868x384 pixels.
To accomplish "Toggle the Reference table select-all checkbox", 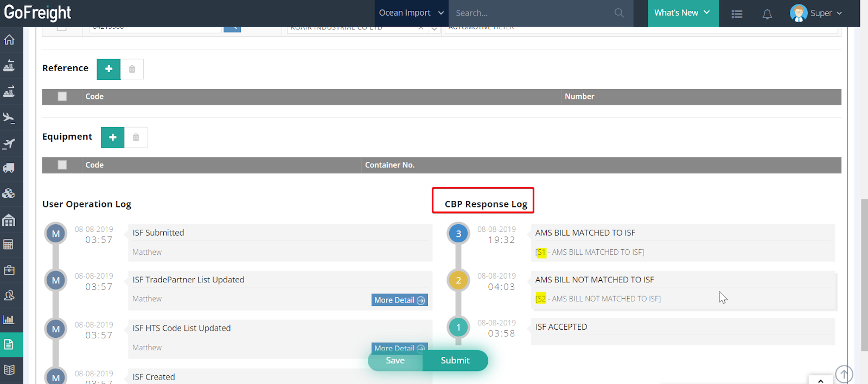I will [x=62, y=97].
